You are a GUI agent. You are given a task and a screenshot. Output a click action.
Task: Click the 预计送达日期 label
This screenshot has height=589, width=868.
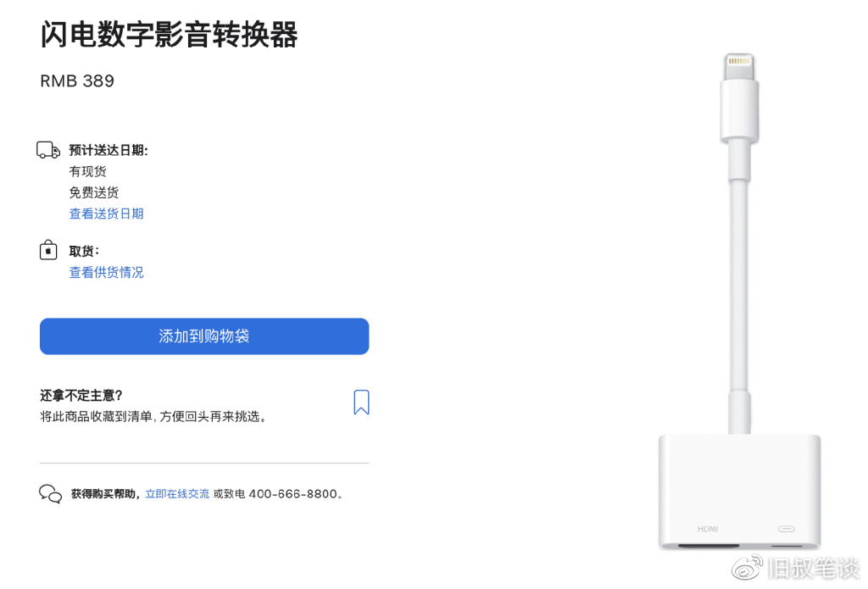pos(108,151)
